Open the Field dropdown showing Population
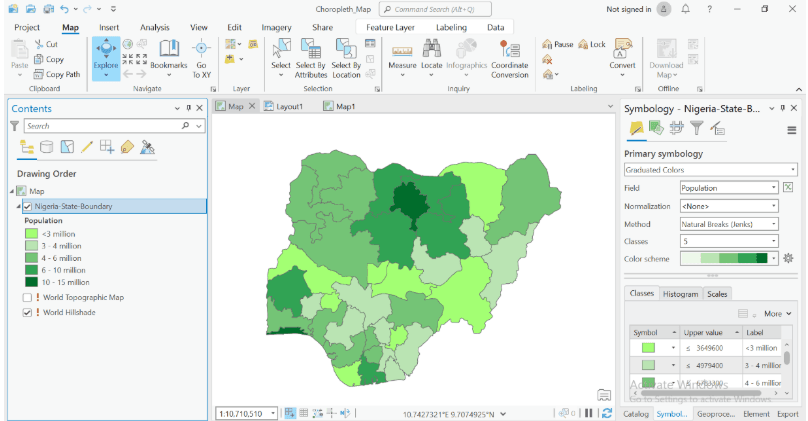This screenshot has width=808, height=421. 729,188
